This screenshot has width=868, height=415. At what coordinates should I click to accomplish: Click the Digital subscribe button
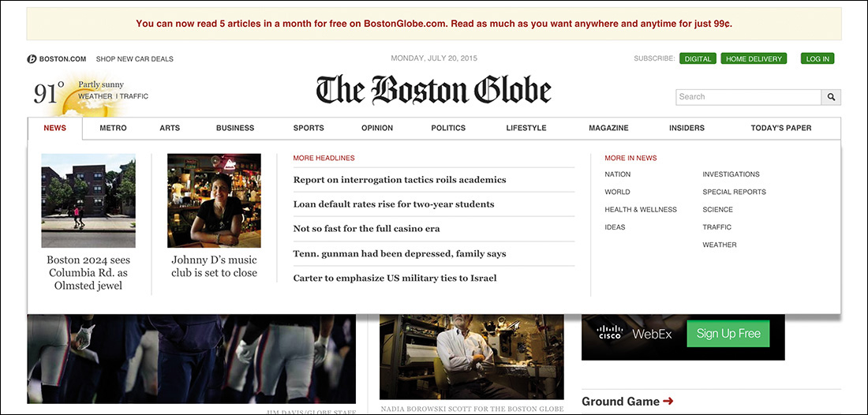(698, 58)
